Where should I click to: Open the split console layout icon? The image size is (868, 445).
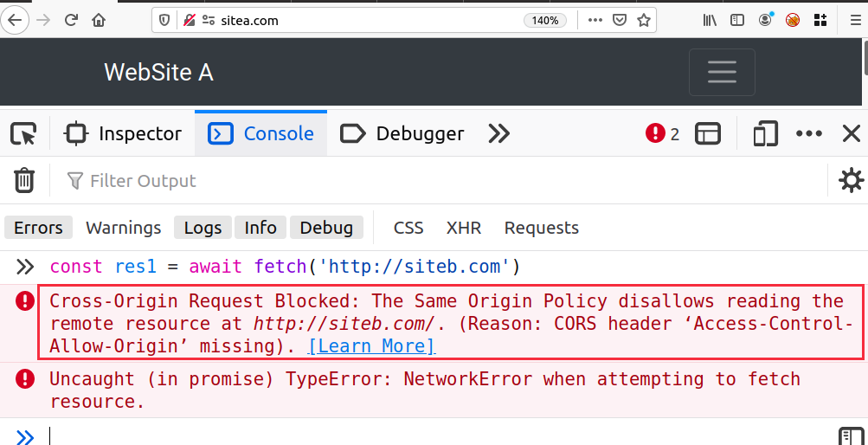pos(707,134)
